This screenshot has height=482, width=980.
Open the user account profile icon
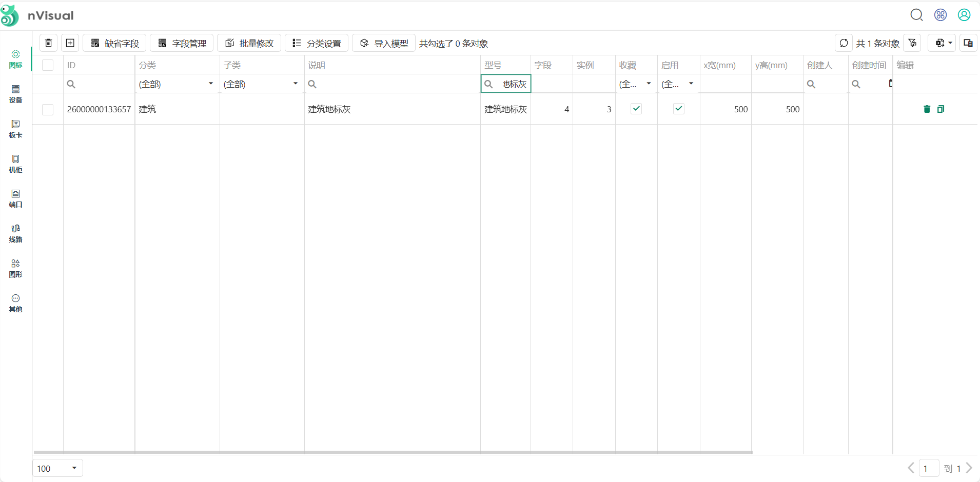964,15
